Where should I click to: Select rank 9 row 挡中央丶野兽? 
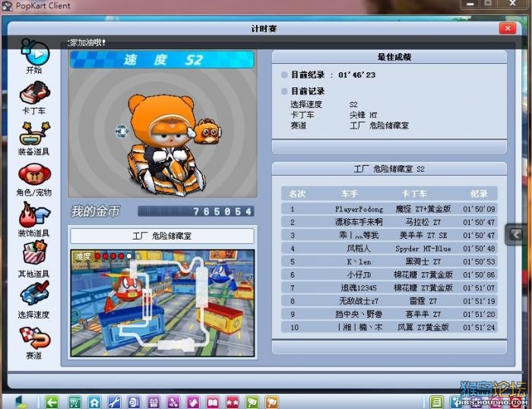(x=389, y=314)
